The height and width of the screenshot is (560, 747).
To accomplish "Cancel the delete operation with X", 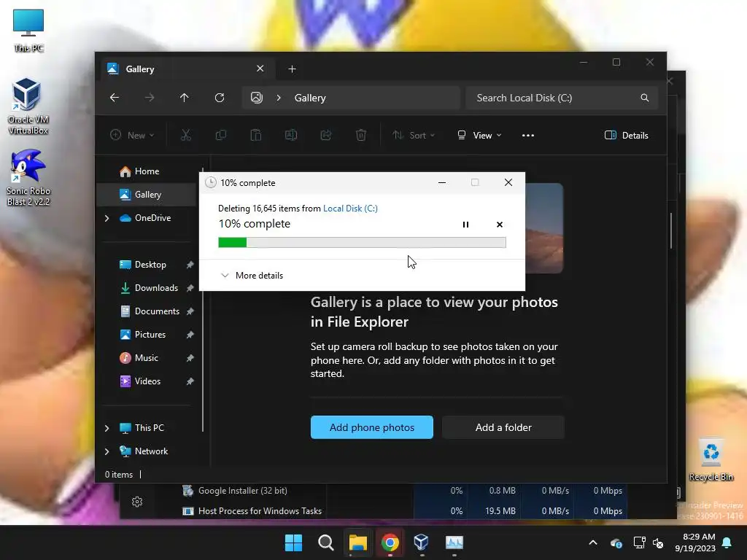I will tap(499, 225).
